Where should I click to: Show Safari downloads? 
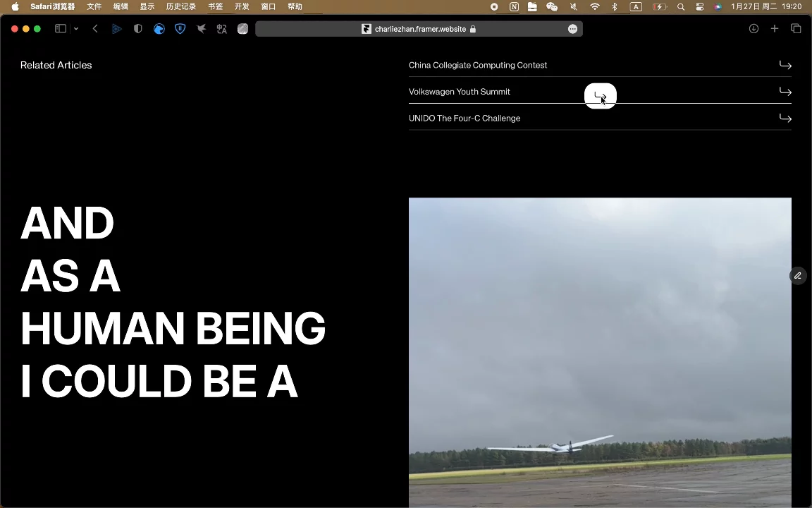coord(754,29)
